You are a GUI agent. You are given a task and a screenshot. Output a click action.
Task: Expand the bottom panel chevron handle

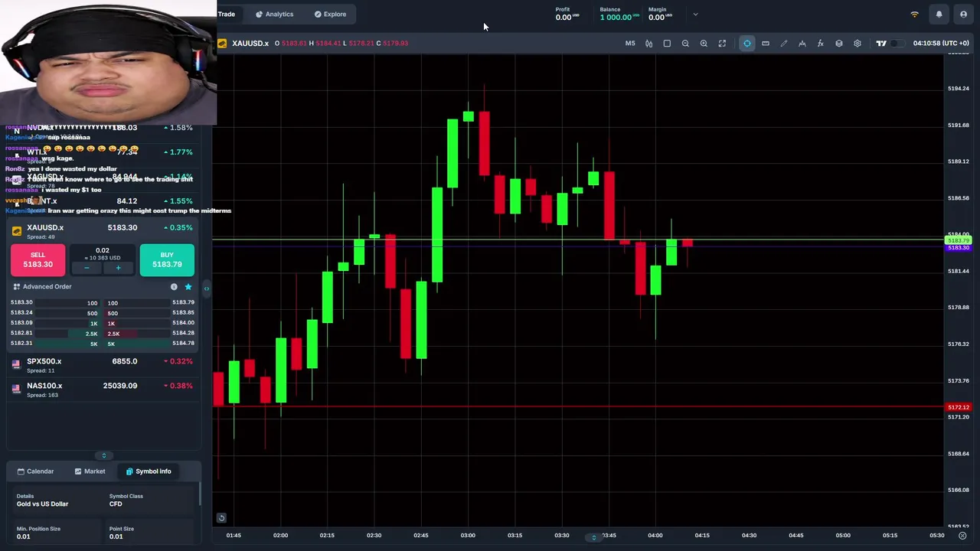click(x=104, y=456)
